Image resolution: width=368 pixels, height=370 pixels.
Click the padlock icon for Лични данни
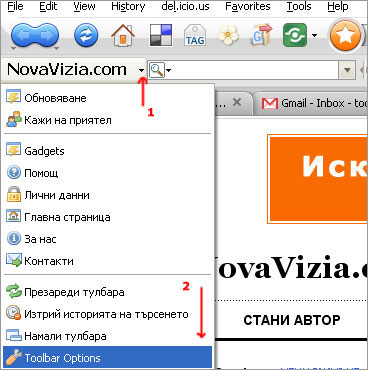click(14, 195)
